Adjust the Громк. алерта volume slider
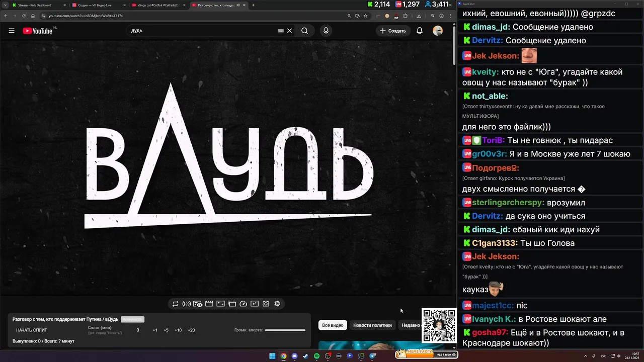Image resolution: width=644 pixels, height=362 pixels. [x=285, y=330]
